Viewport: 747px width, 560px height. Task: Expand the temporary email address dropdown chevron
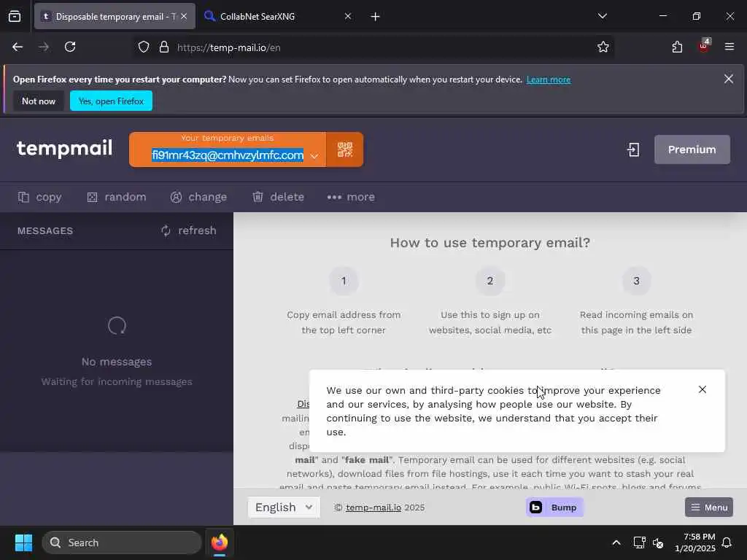click(x=314, y=156)
